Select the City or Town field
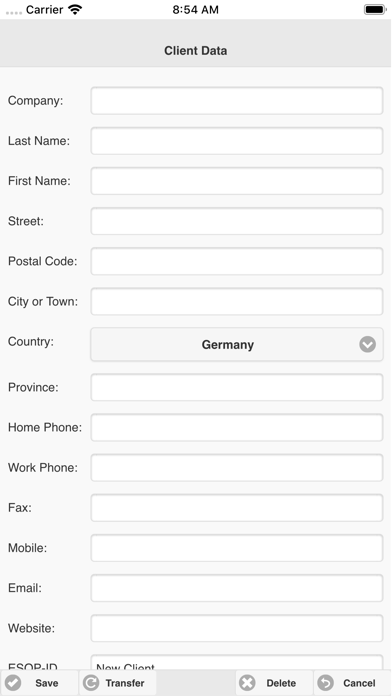Viewport: 392px width, 696px height. click(x=237, y=301)
